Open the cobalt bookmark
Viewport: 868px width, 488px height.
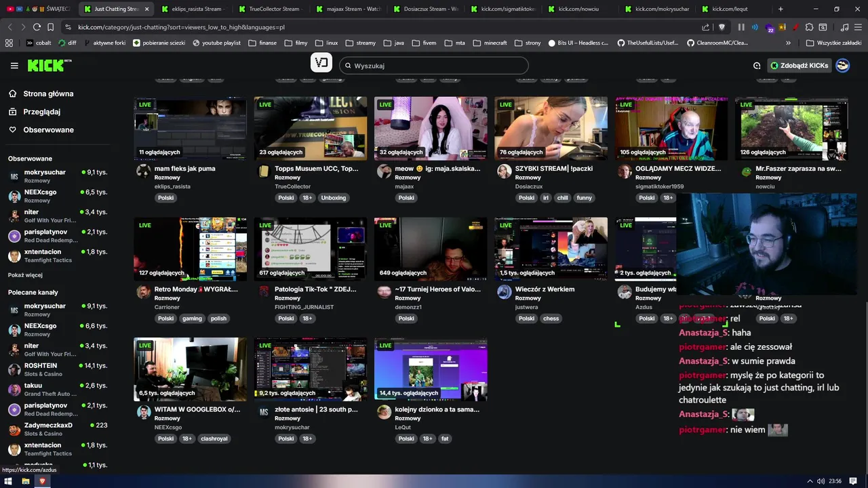pos(39,43)
